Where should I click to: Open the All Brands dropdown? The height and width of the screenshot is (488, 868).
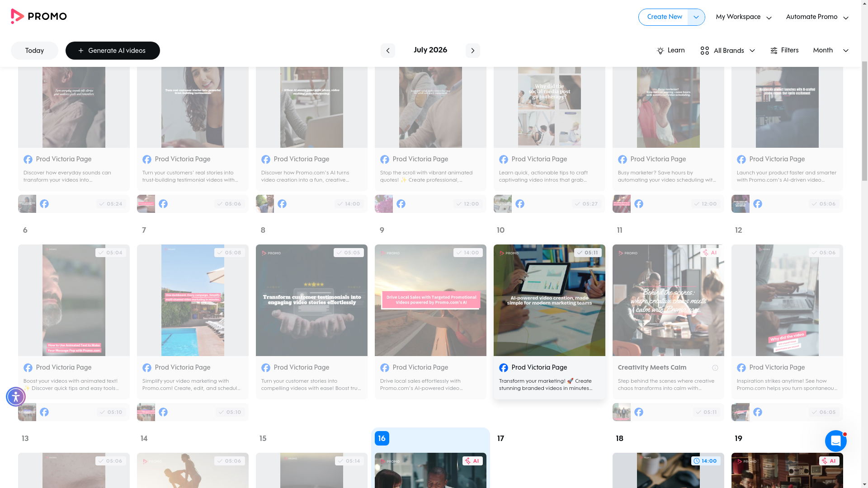click(x=728, y=51)
